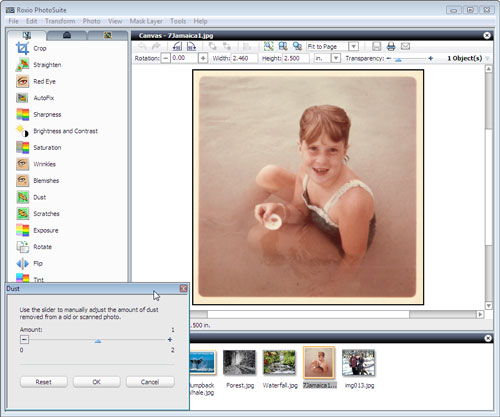Switch to the first sidebar tab
500x417 pixels.
click(x=27, y=35)
